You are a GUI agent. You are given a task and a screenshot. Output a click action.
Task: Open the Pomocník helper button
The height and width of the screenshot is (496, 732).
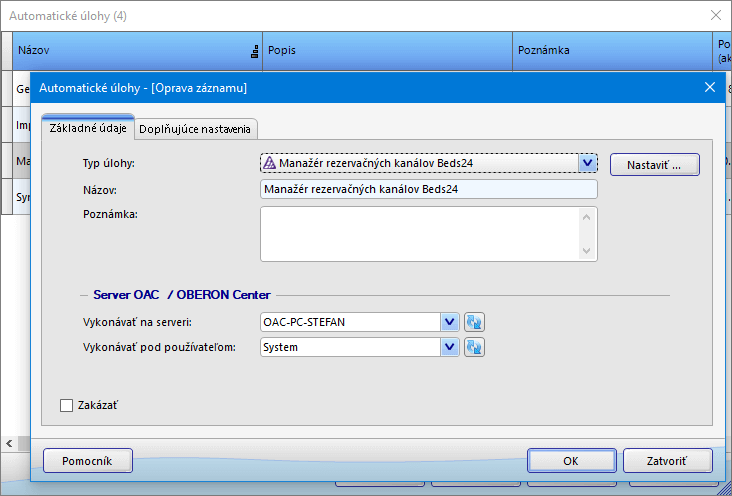89,461
